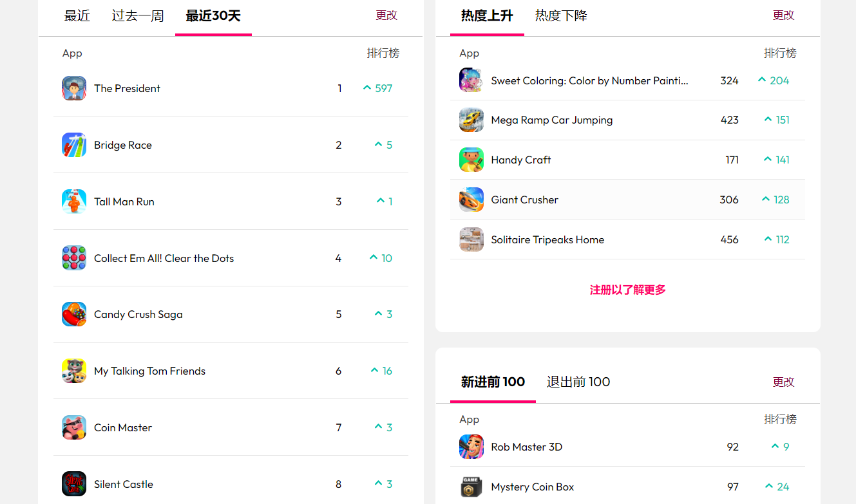856x504 pixels.
Task: Switch to the 热度下降 tab
Action: click(561, 15)
